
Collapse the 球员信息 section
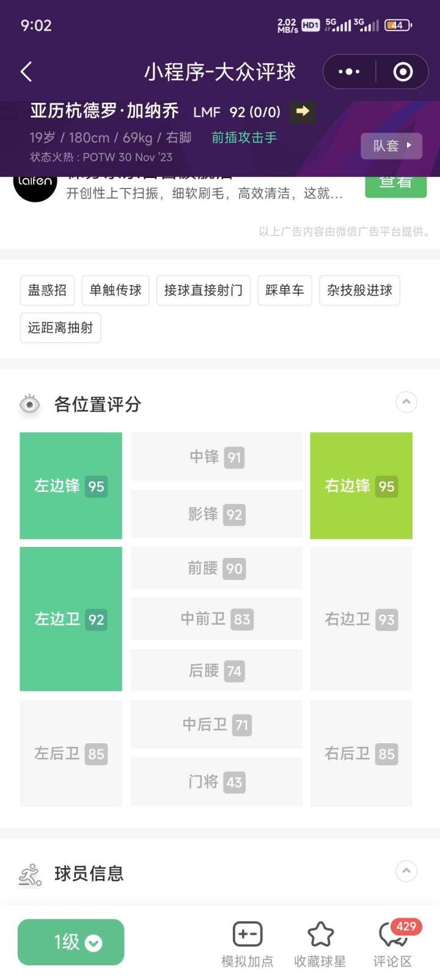click(x=406, y=871)
